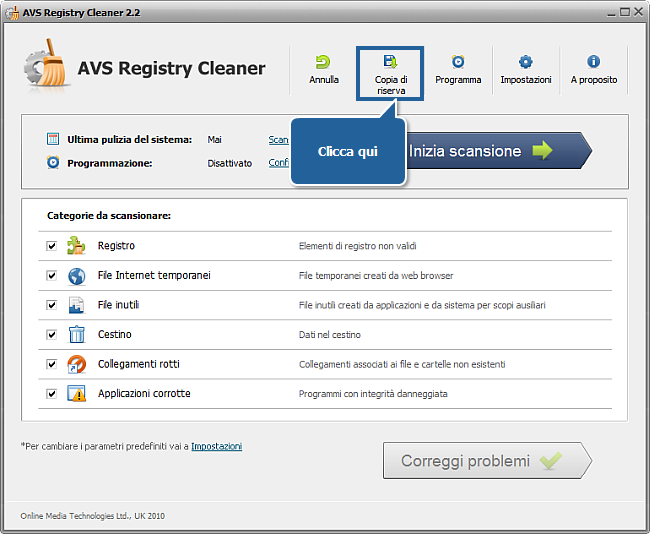
Task: Disable the Collegamenti rotti checkbox
Action: click(x=51, y=364)
